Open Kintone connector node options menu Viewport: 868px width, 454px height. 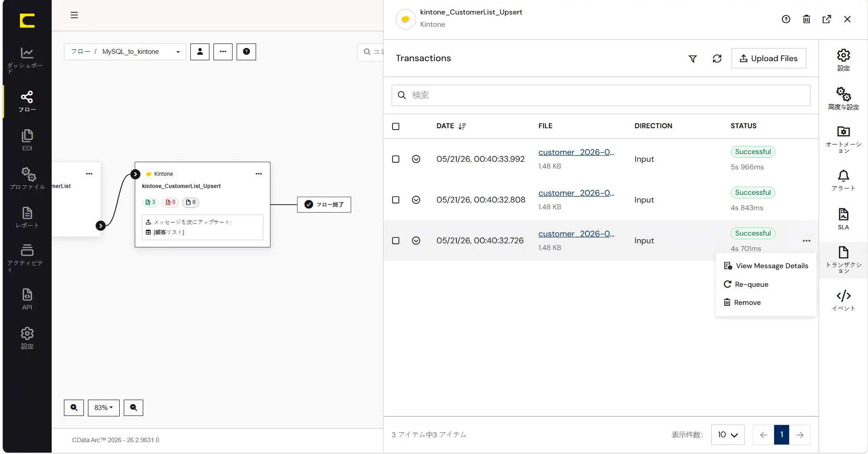[259, 174]
